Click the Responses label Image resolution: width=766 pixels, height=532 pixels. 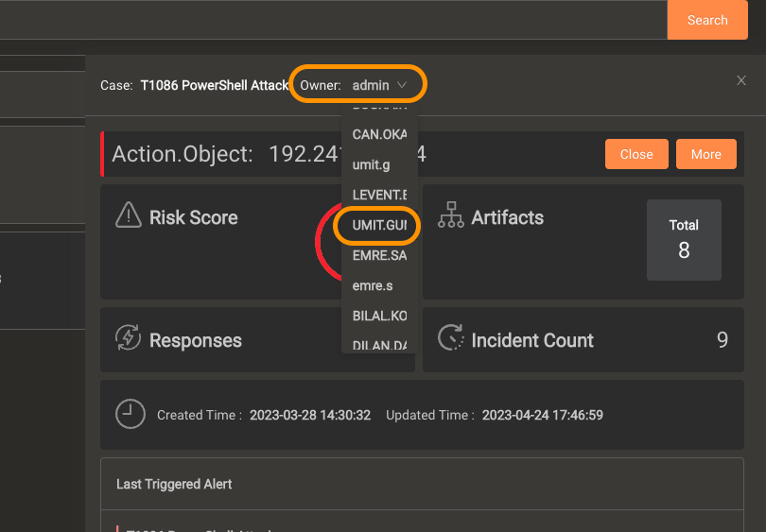coord(196,341)
